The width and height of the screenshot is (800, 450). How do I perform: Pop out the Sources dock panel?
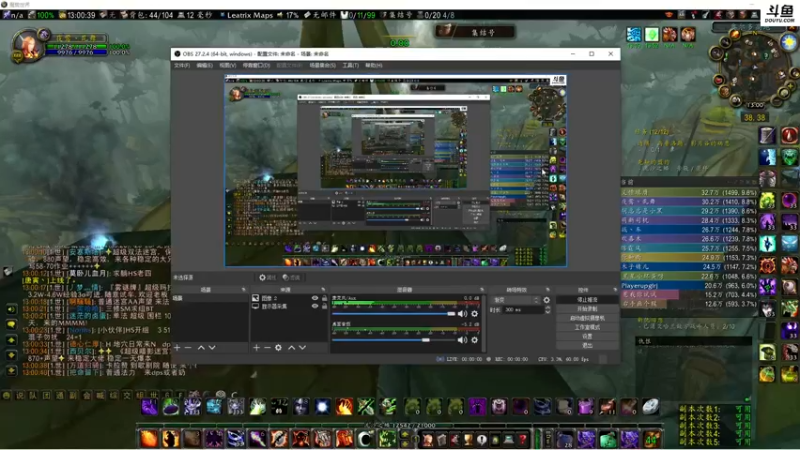tap(323, 289)
